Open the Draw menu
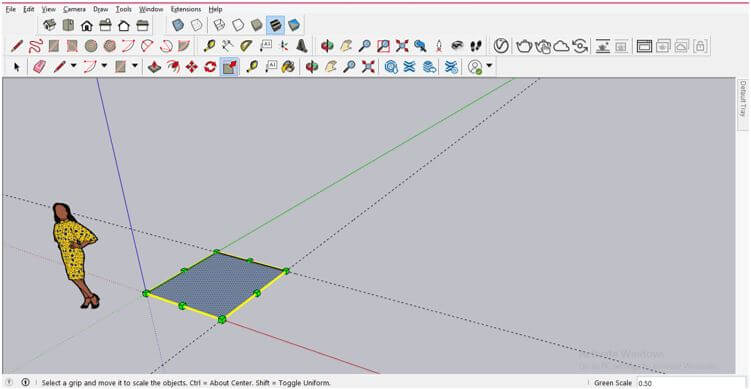Viewport: 751px width, 389px height. click(101, 9)
